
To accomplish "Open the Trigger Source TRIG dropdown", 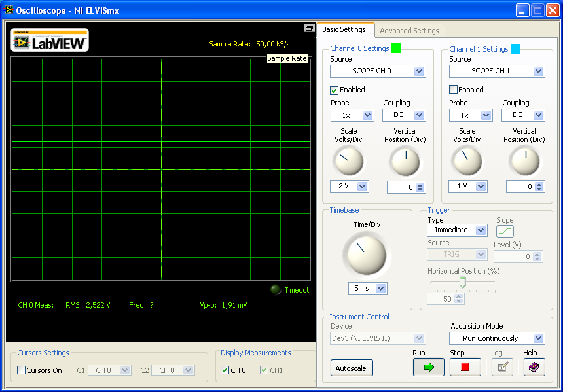I will pos(457,254).
